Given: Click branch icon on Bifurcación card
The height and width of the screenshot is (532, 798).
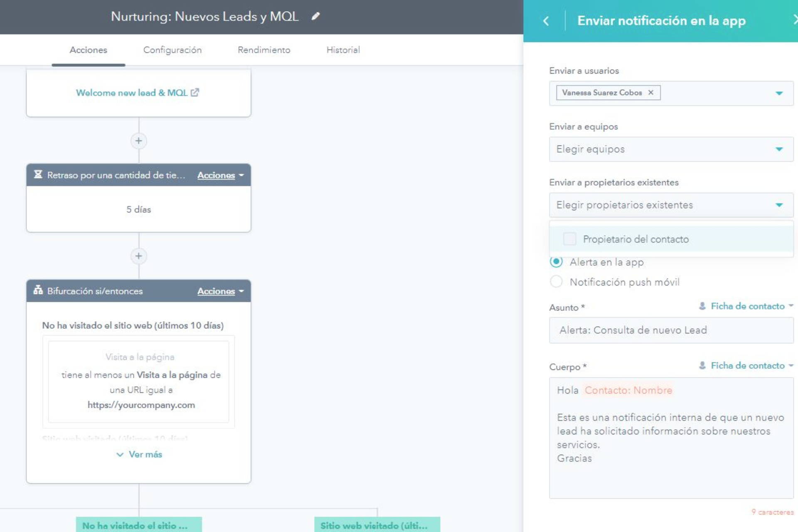Looking at the screenshot, I should coord(38,290).
